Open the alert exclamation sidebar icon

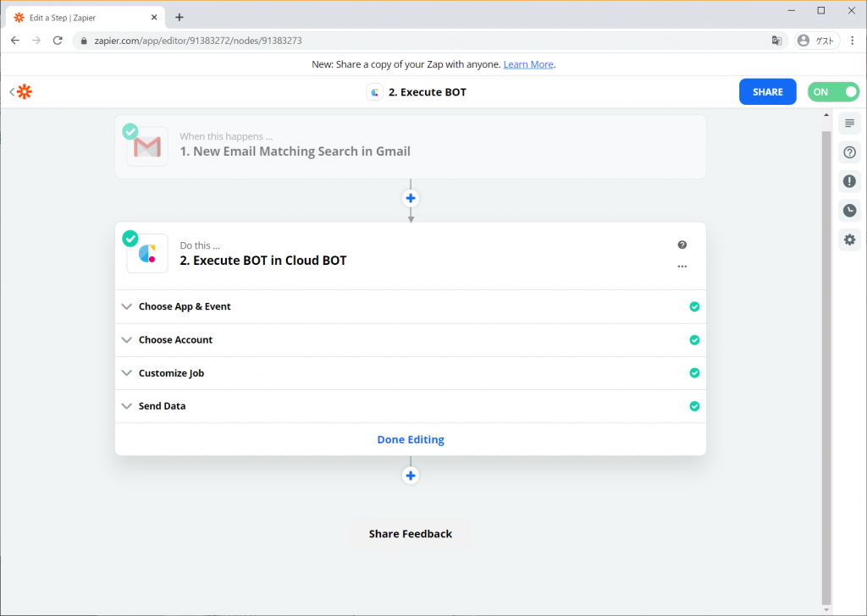(849, 181)
